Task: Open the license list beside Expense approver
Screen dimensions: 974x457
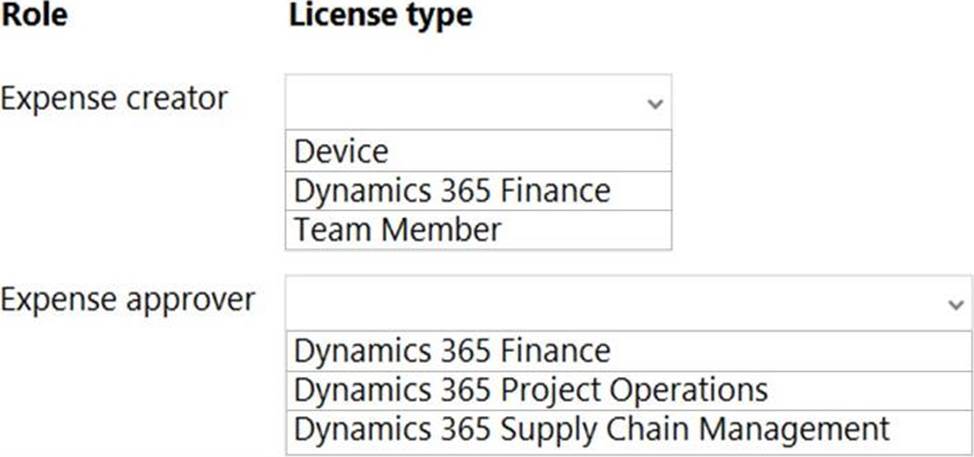Action: pyautogui.click(x=629, y=303)
